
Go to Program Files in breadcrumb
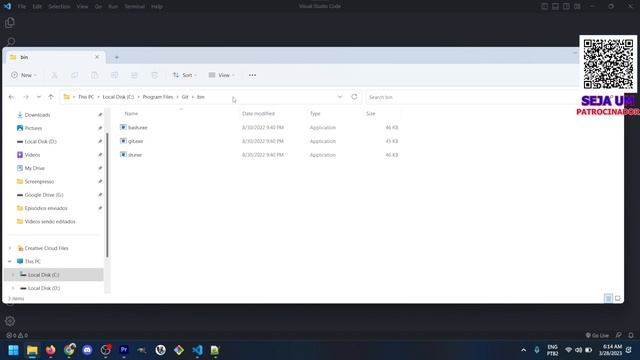[x=158, y=97]
